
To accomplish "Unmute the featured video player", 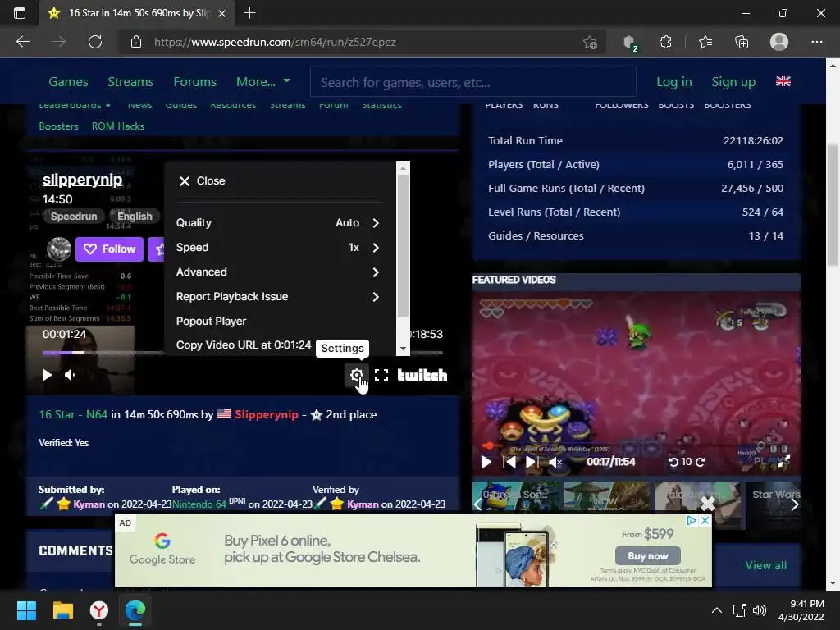I will (x=555, y=462).
